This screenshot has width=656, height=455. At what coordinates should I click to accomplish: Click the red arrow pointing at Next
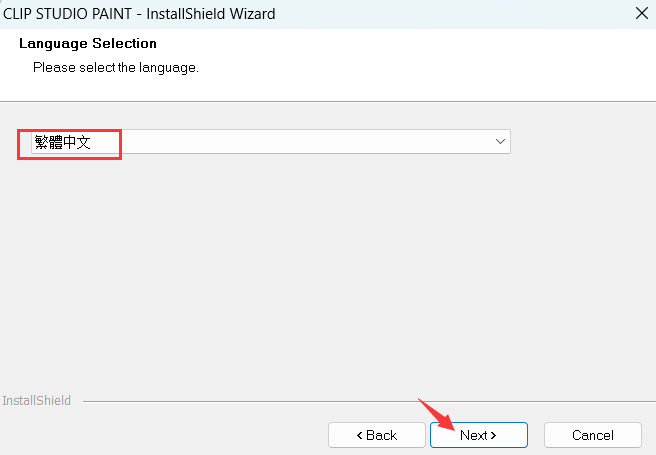(432, 411)
